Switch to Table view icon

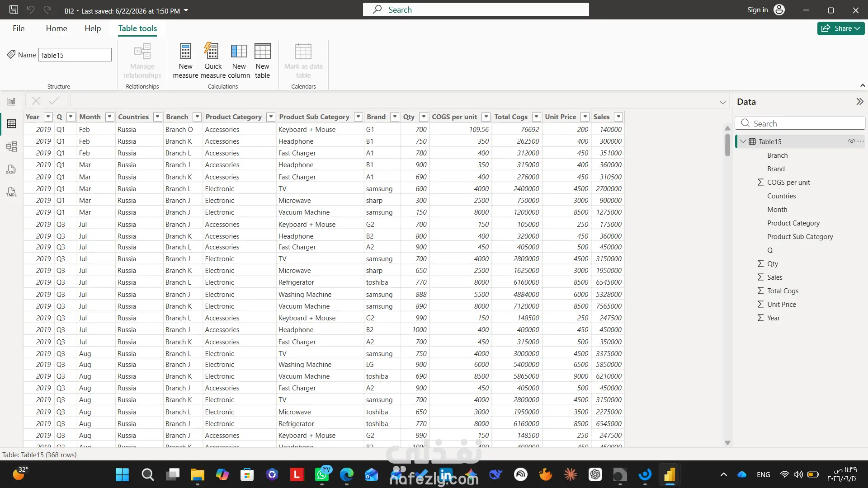coord(11,124)
